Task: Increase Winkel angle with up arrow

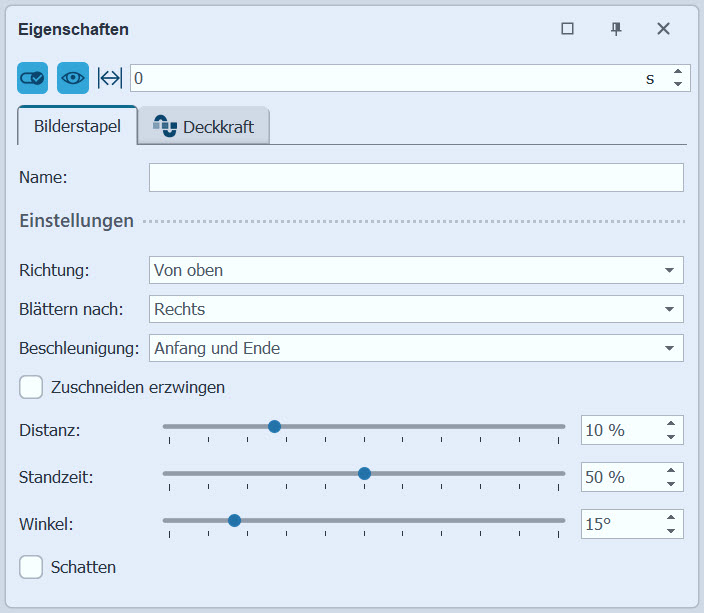Action: tap(671, 517)
